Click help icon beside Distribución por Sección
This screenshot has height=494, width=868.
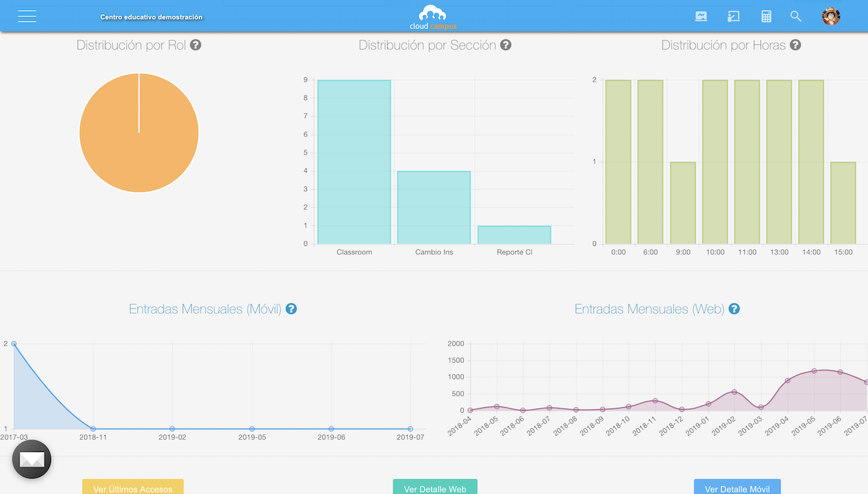click(505, 45)
